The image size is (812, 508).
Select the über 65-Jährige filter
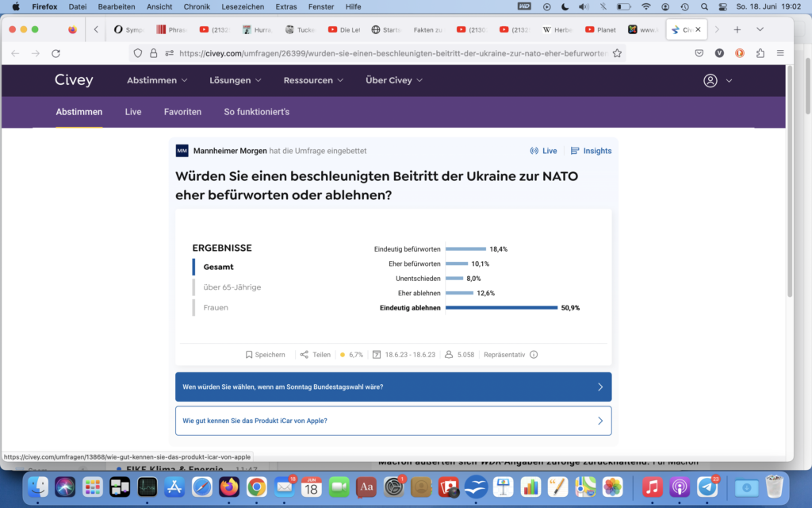pos(232,287)
